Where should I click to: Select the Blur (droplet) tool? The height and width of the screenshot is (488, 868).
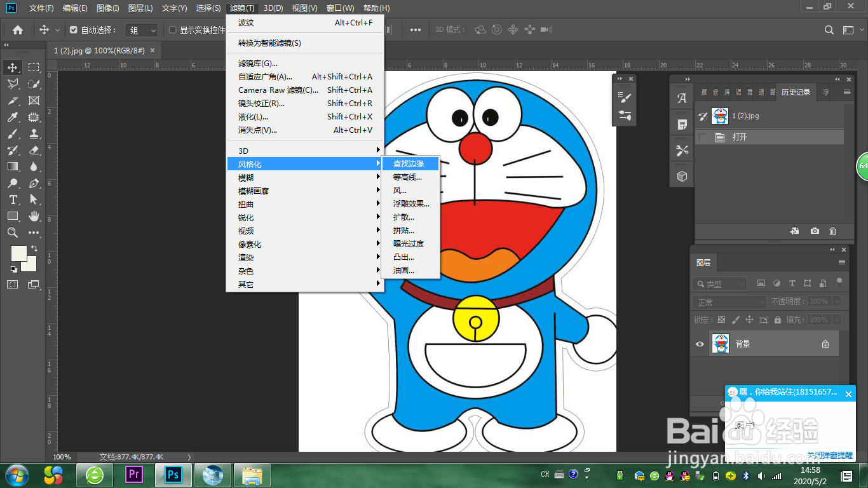(x=34, y=166)
